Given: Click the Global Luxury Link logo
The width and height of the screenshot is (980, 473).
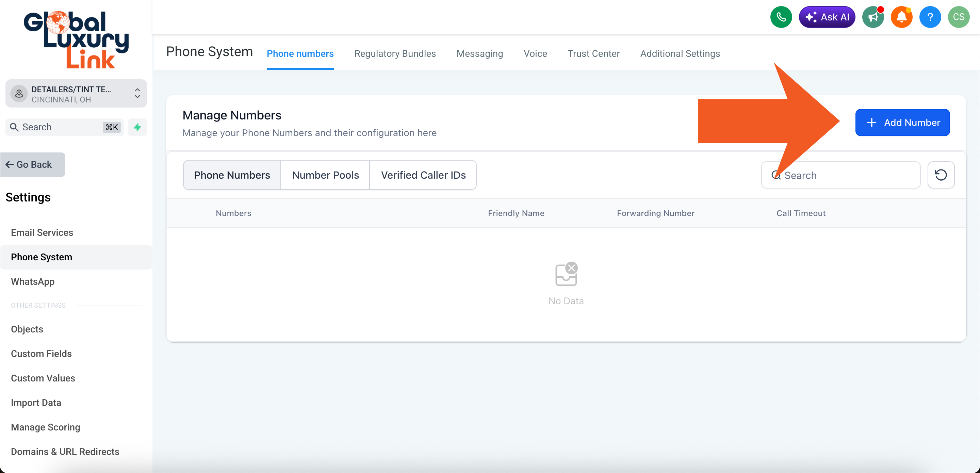Looking at the screenshot, I should point(76,39).
